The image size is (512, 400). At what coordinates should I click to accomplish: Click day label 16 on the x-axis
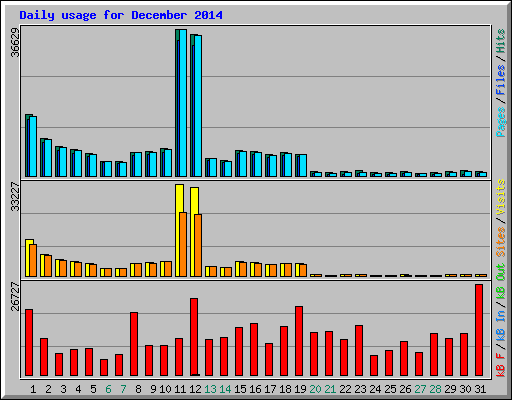click(255, 389)
